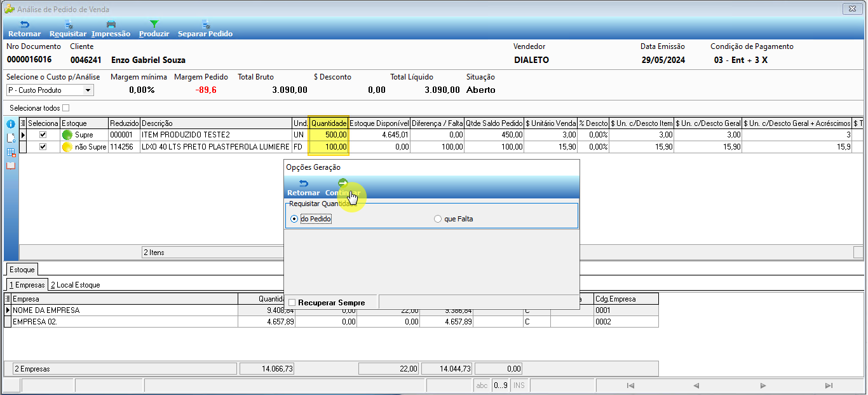Open the Impressão printer option
Viewport: 868px width, 395px height.
(x=111, y=29)
